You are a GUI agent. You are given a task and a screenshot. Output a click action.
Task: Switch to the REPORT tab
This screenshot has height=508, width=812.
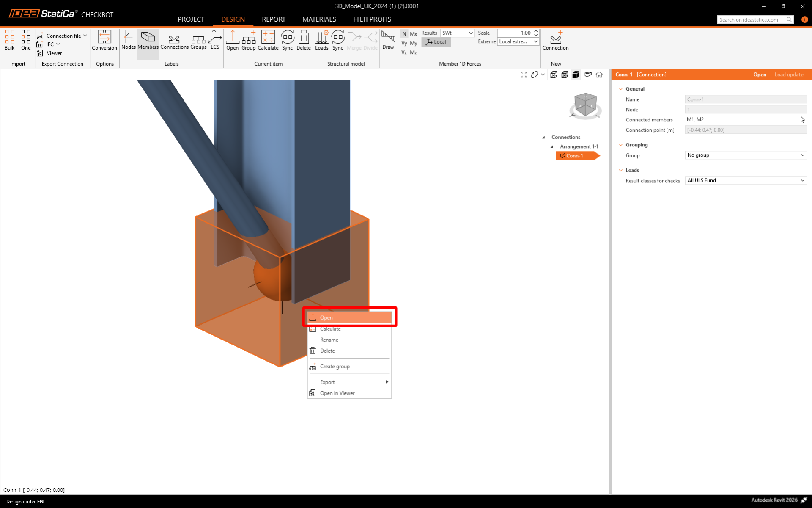pos(273,19)
